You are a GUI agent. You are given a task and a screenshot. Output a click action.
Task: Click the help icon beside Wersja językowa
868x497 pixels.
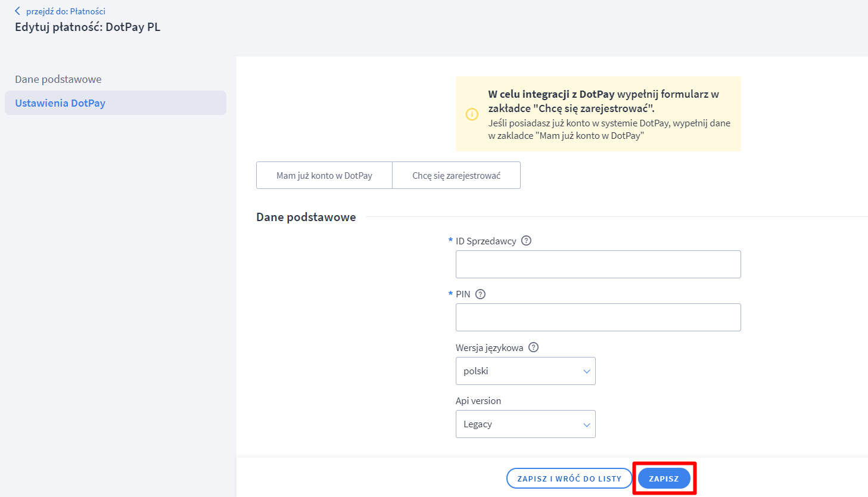point(533,347)
